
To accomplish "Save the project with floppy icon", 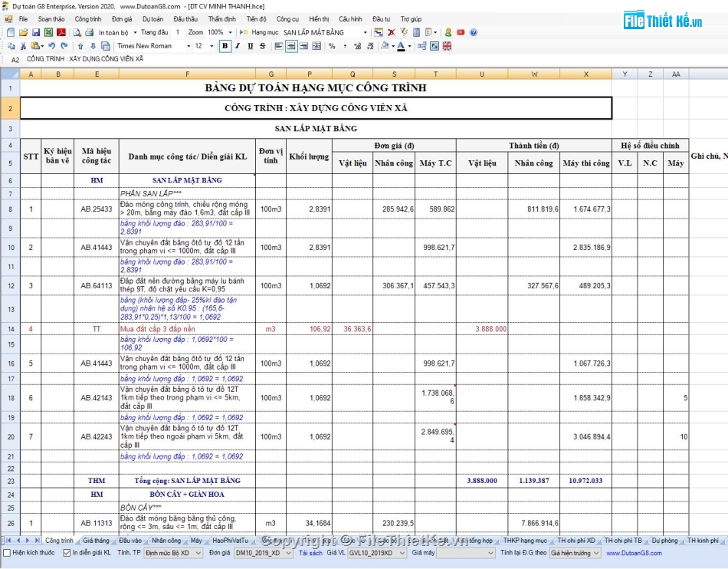I will tap(36, 32).
